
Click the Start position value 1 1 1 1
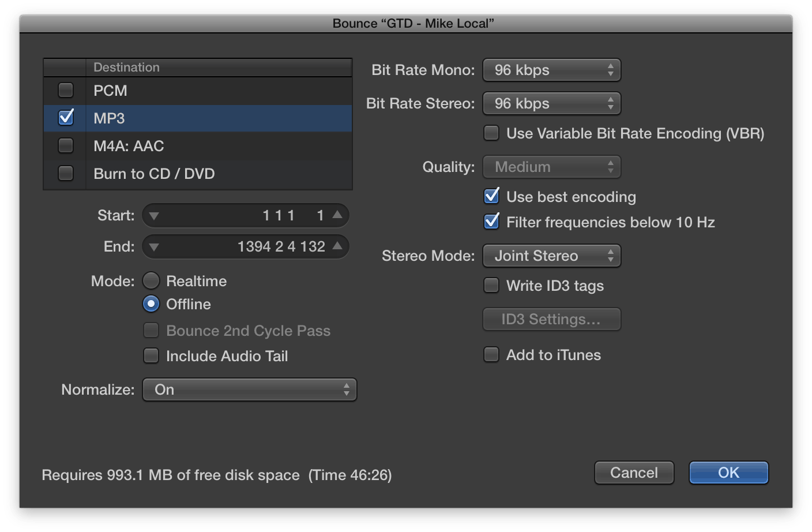(293, 215)
